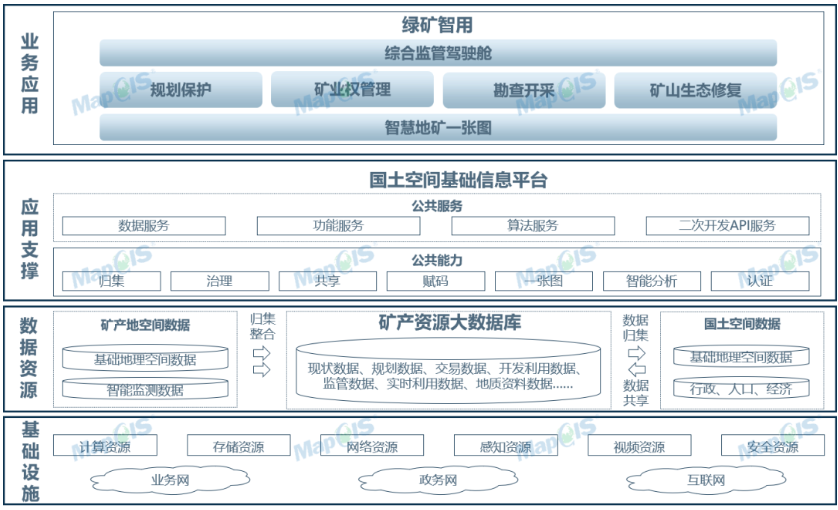The image size is (838, 510).
Task: Click the 治理 capability box
Action: point(220,281)
